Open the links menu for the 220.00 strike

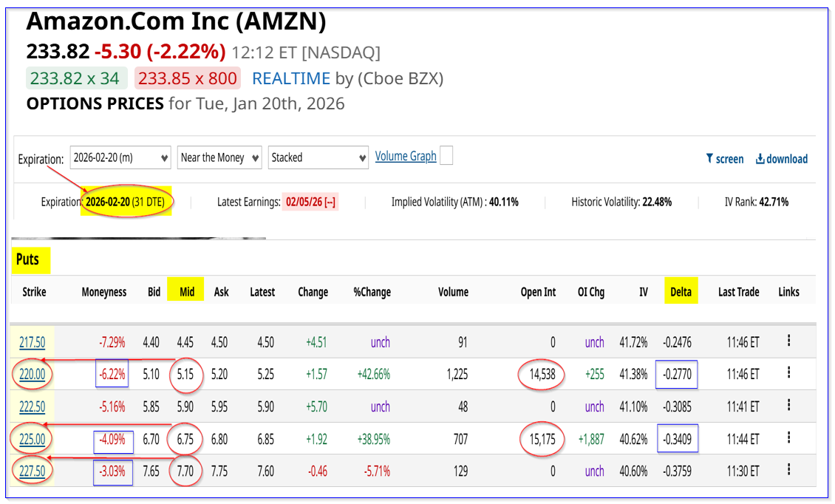point(788,374)
